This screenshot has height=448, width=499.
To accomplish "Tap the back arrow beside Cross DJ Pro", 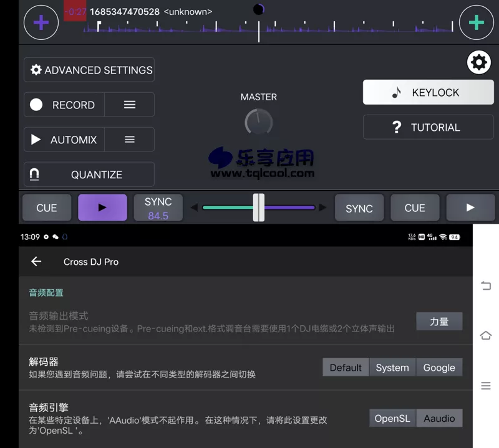I will [36, 262].
